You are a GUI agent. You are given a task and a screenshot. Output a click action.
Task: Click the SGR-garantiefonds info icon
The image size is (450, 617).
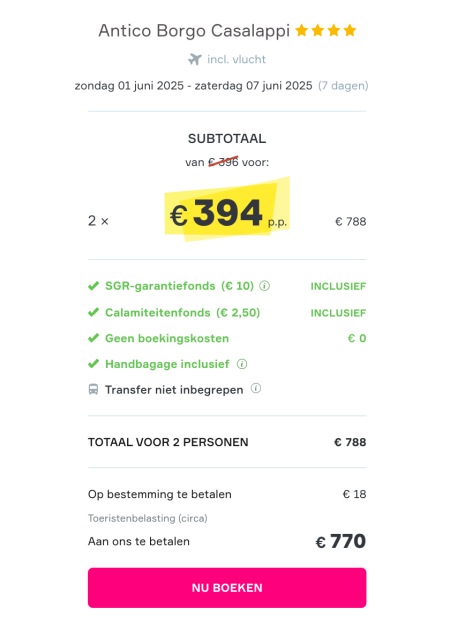click(x=265, y=286)
